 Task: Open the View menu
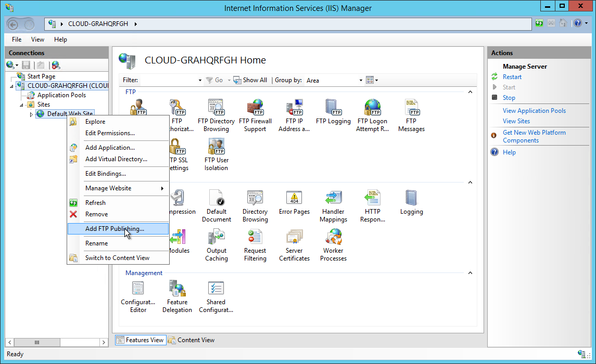(x=37, y=40)
